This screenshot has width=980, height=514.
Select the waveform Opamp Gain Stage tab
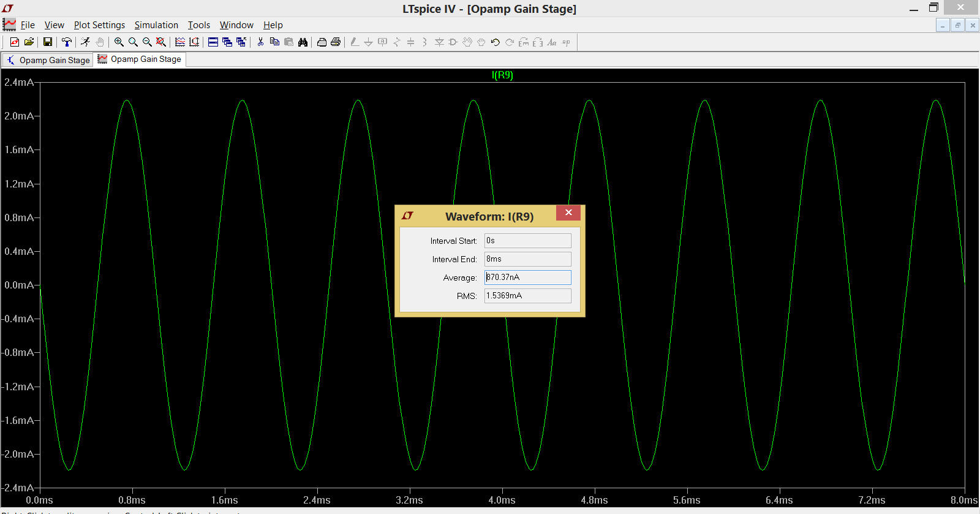[140, 59]
